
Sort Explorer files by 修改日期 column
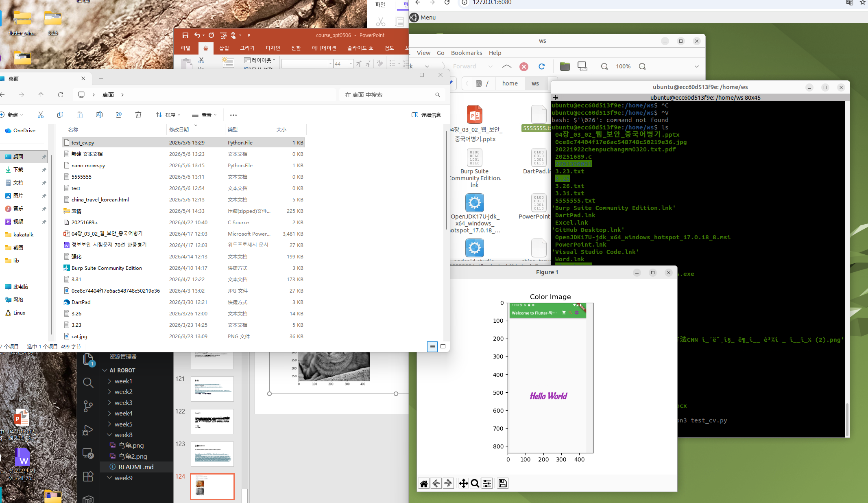(179, 130)
